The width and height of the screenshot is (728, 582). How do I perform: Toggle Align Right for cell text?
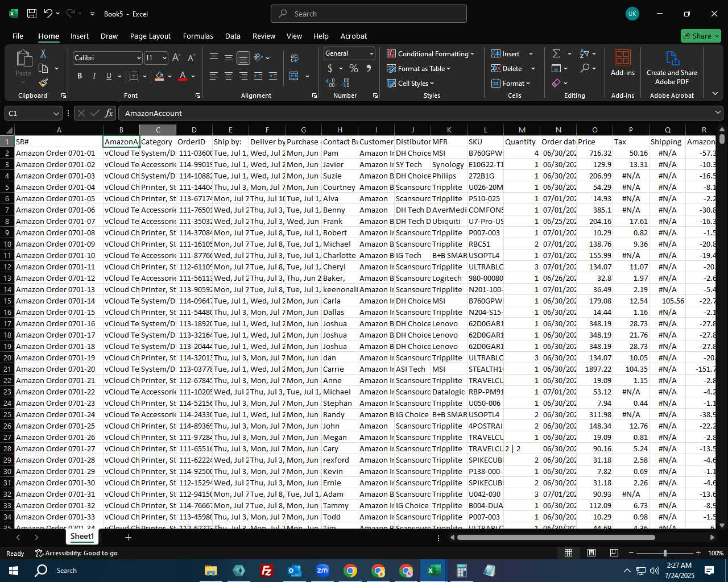click(x=243, y=76)
